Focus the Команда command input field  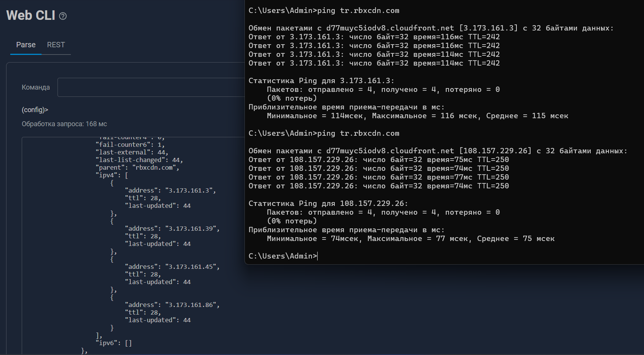pos(151,87)
